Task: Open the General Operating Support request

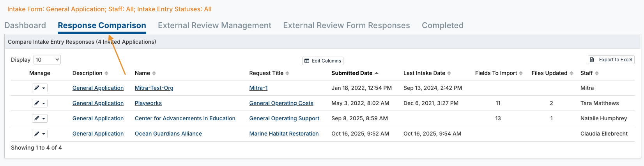Action: click(x=284, y=118)
